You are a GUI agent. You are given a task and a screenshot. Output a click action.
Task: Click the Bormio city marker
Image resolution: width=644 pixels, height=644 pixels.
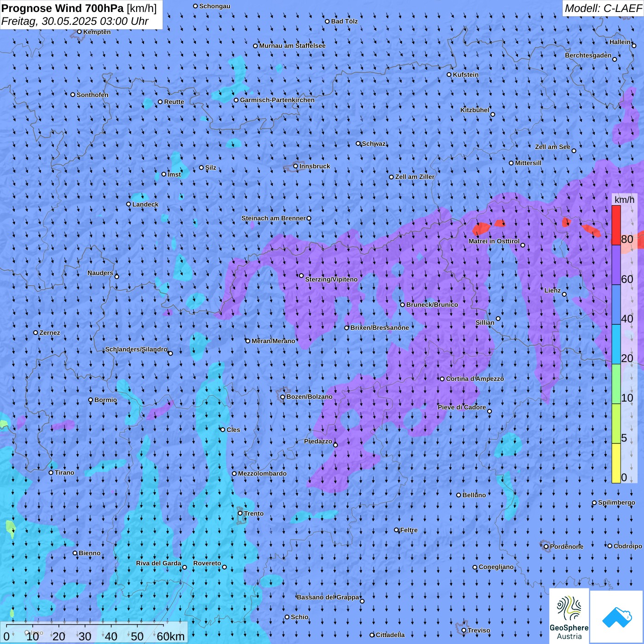tap(91, 400)
